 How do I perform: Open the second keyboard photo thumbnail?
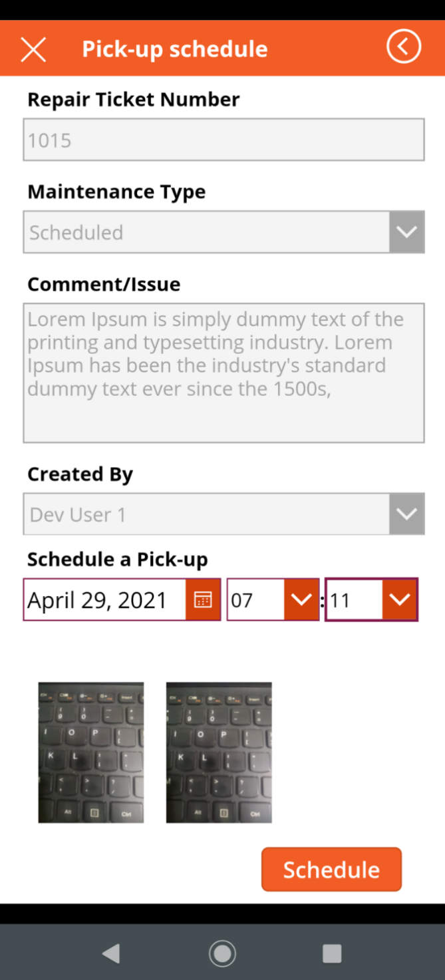tap(219, 752)
